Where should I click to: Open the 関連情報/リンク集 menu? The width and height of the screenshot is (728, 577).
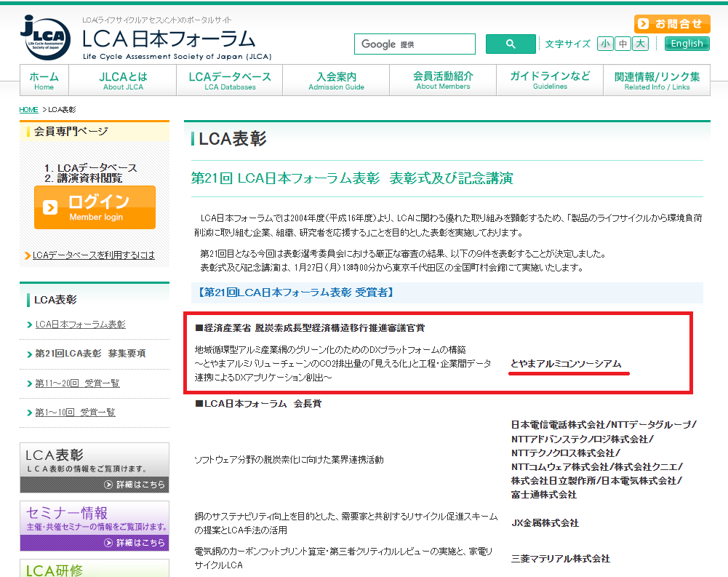click(x=657, y=80)
